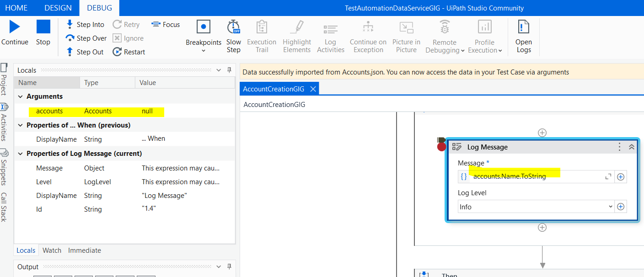The height and width of the screenshot is (277, 644).
Task: Click AccountCreationGIG breadcrumb
Action: (274, 105)
